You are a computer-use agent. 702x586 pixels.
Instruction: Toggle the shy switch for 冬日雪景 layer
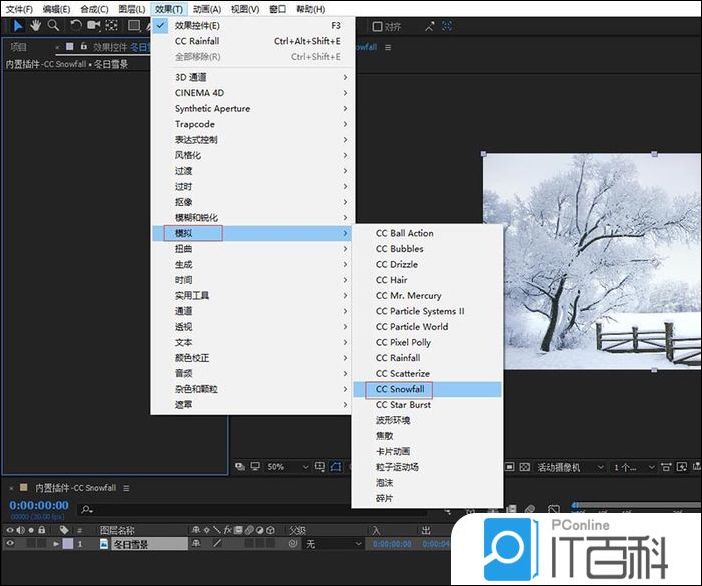pyautogui.click(x=196, y=543)
